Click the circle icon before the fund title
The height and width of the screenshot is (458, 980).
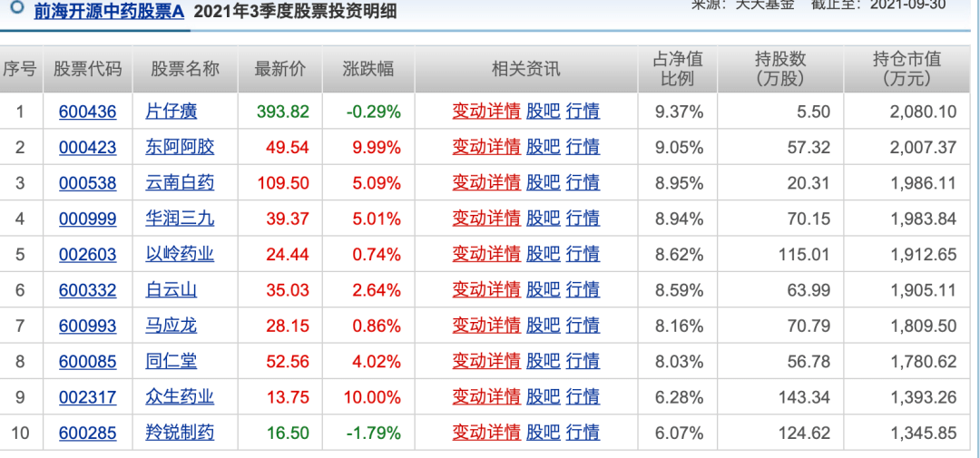pos(19,7)
